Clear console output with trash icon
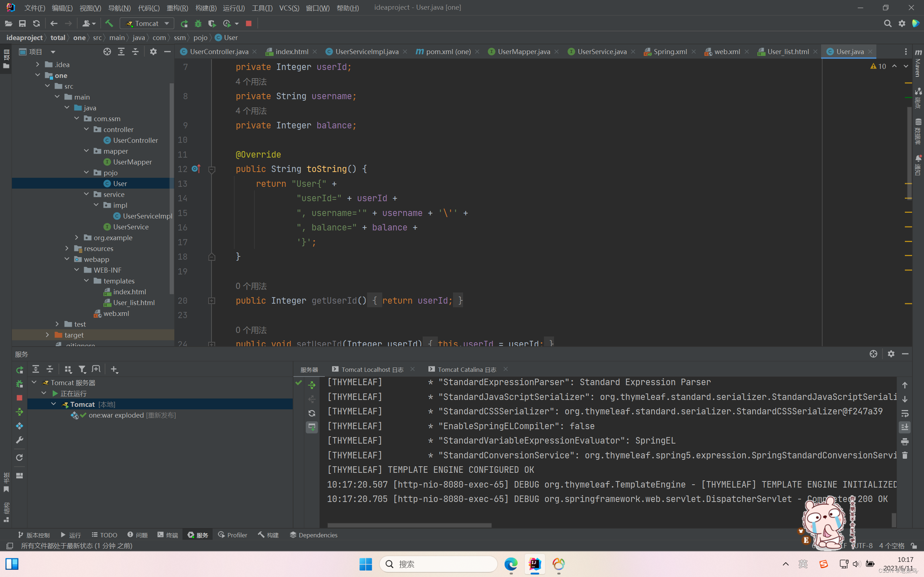 click(905, 455)
